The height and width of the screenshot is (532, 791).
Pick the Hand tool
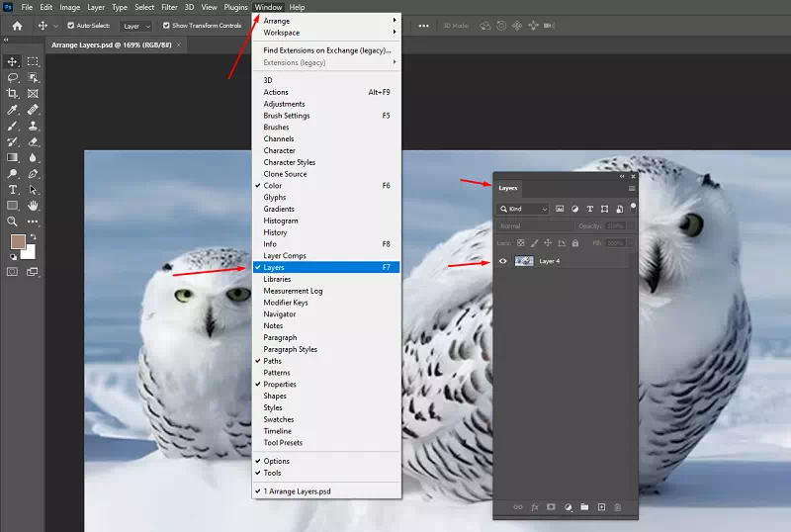33,206
